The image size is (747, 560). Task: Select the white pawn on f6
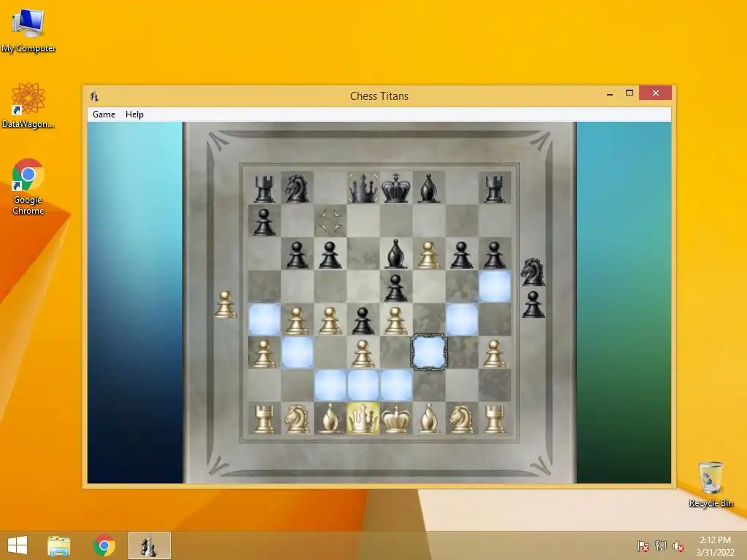[x=429, y=254]
